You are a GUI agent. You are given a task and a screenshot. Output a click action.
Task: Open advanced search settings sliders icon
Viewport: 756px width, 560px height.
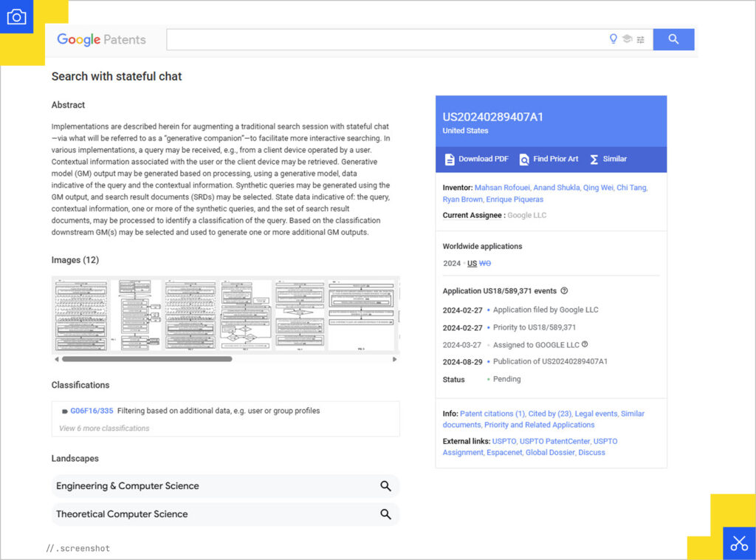(x=639, y=39)
